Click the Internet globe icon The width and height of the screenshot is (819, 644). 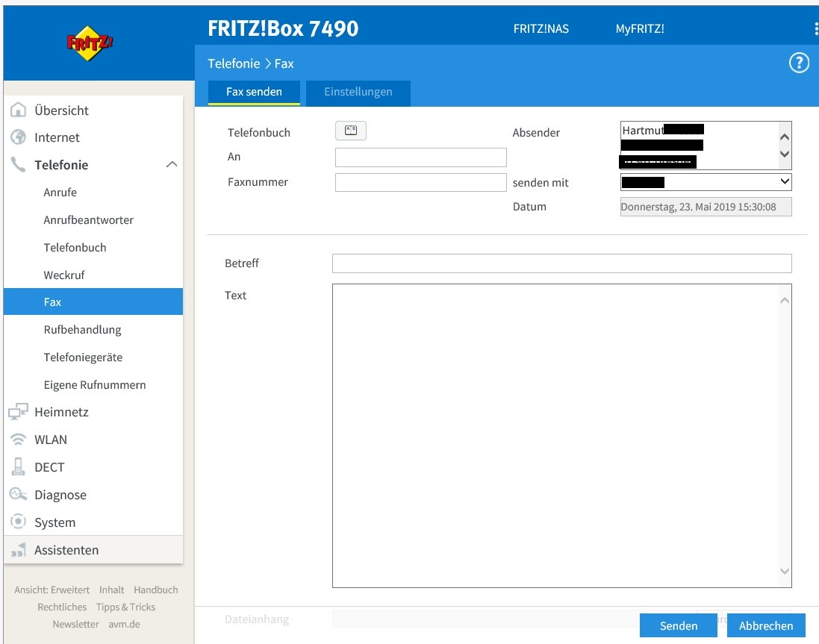[18, 137]
